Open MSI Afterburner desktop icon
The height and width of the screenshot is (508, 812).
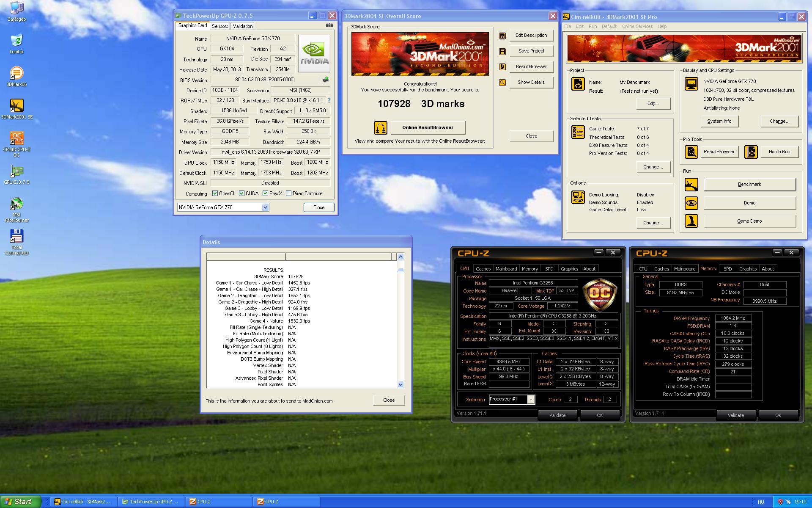pyautogui.click(x=16, y=204)
